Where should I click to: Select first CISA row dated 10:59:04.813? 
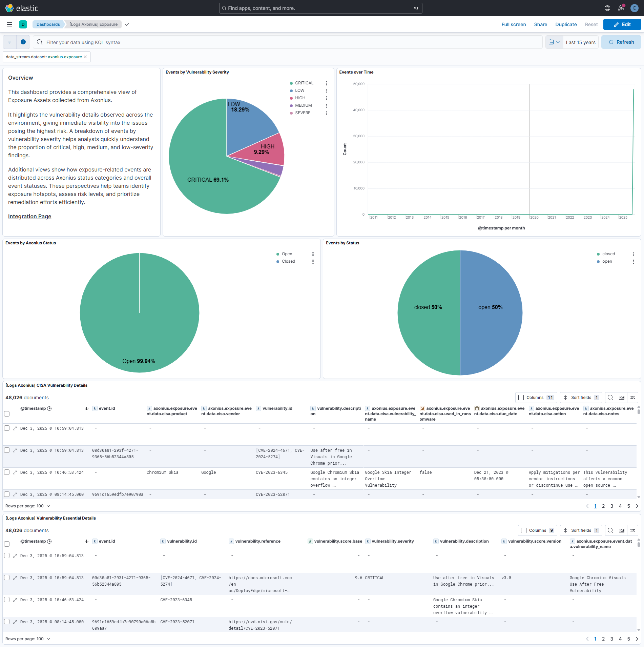tap(7, 428)
